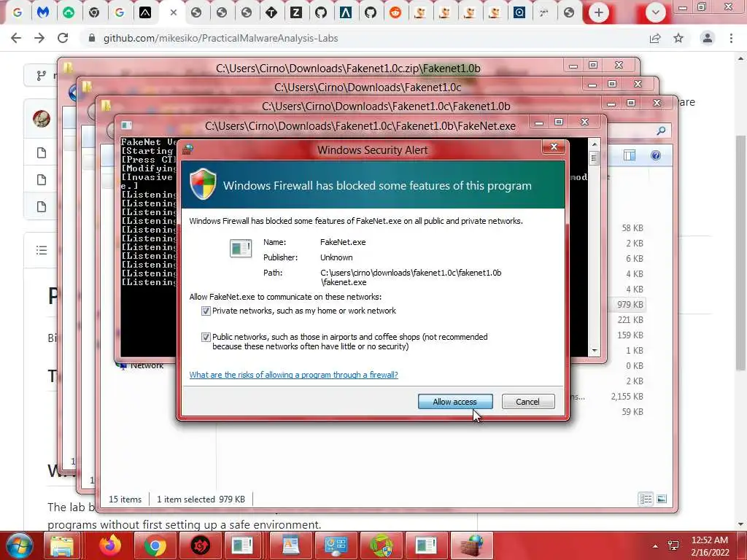Open the red gear app in taskbar

click(x=200, y=545)
